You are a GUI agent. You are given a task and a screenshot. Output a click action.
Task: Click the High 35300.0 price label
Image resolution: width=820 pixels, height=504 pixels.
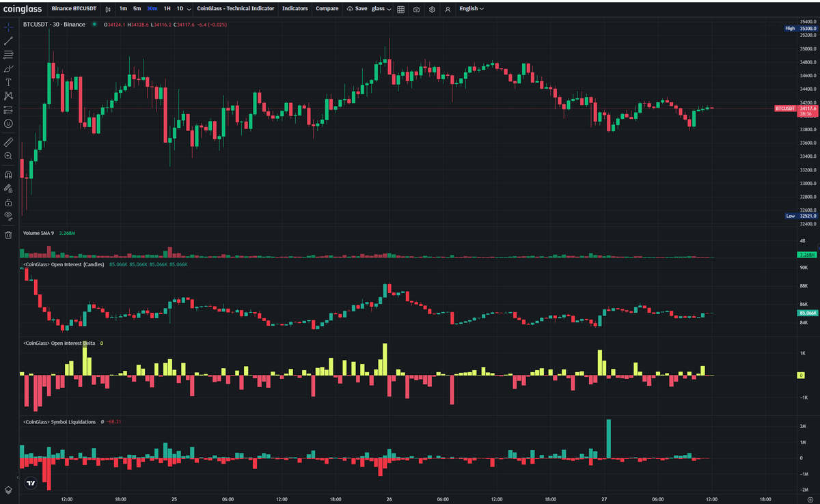pyautogui.click(x=801, y=28)
